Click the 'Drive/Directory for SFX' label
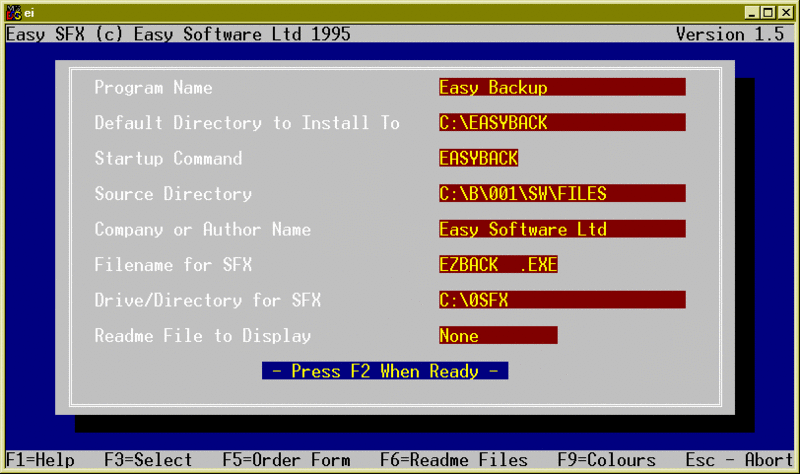Viewport: 800px width, 474px height. [x=208, y=301]
